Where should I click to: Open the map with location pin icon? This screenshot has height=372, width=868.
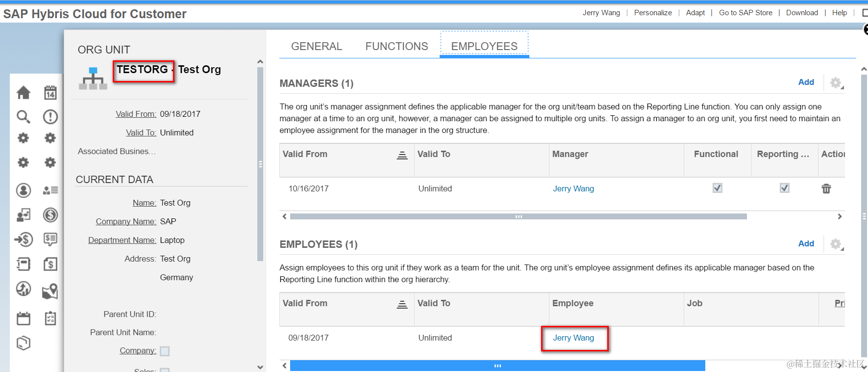[50, 291]
